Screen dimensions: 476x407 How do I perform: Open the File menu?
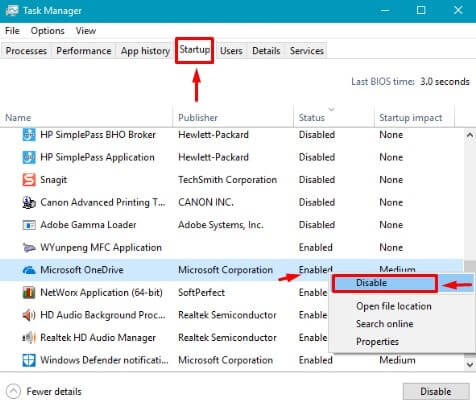(x=12, y=31)
